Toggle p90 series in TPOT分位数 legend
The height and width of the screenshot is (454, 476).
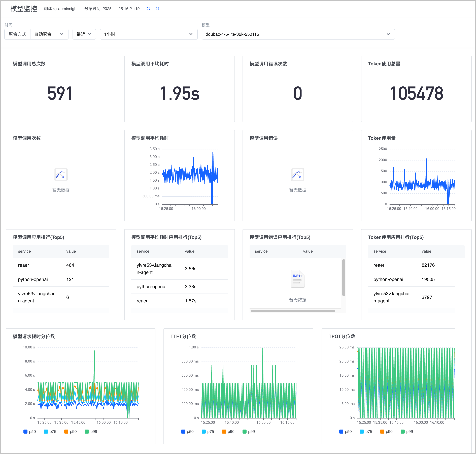click(x=386, y=432)
